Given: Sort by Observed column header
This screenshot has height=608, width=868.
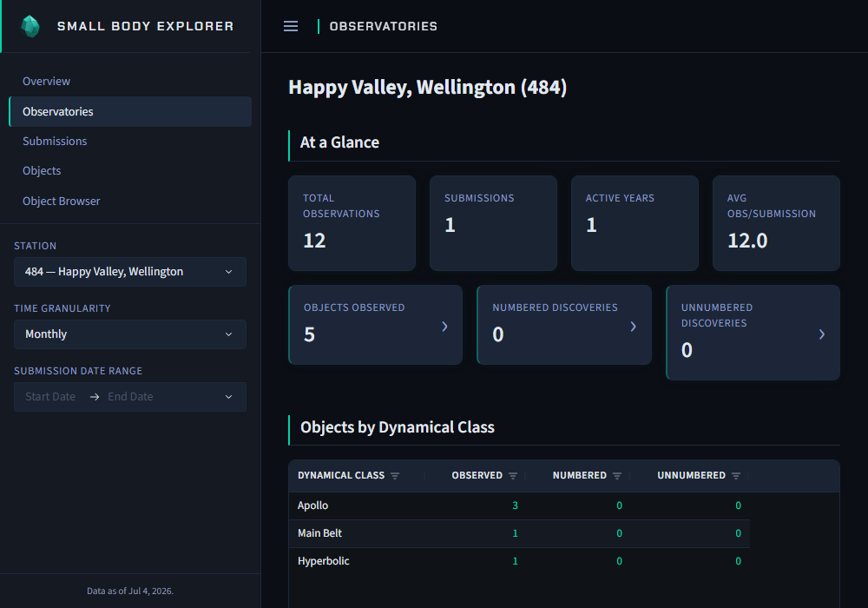Looking at the screenshot, I should (x=477, y=476).
